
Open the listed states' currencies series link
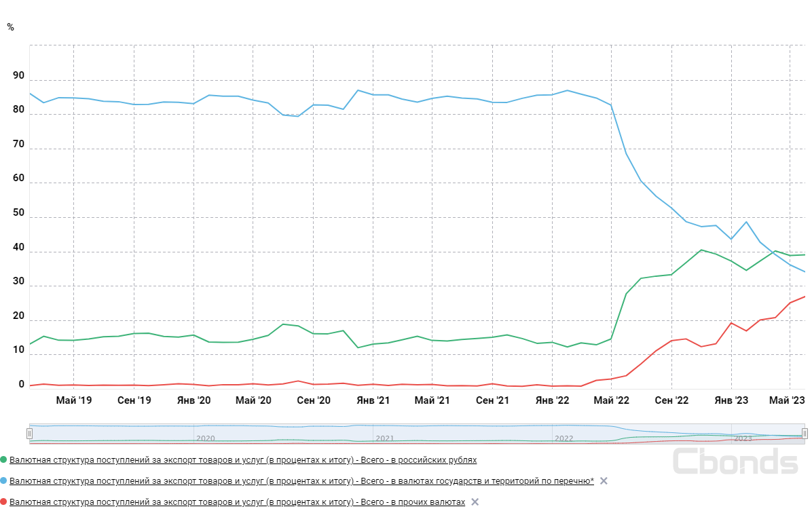pos(301,481)
